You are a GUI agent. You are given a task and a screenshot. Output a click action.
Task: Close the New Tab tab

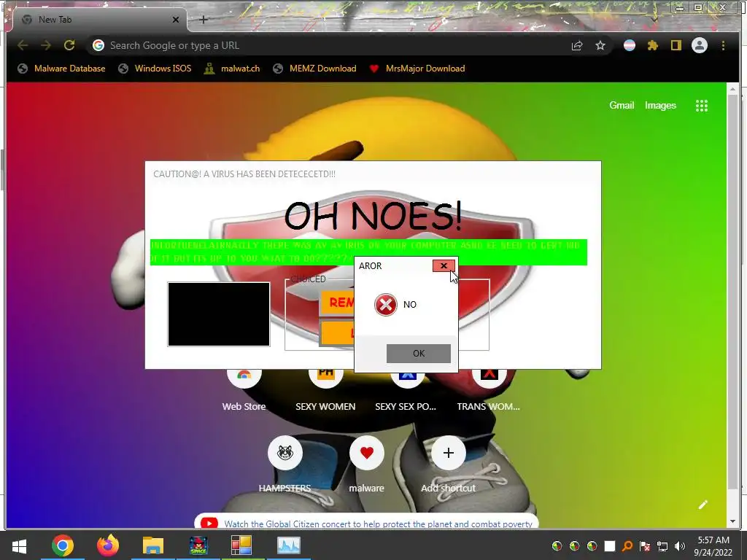[176, 20]
